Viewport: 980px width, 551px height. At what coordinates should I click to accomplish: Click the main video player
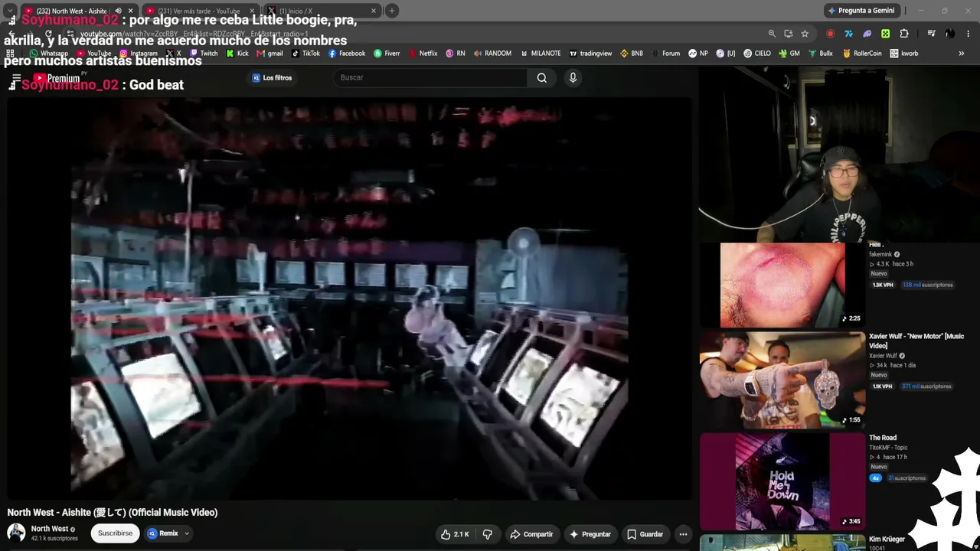click(x=349, y=298)
